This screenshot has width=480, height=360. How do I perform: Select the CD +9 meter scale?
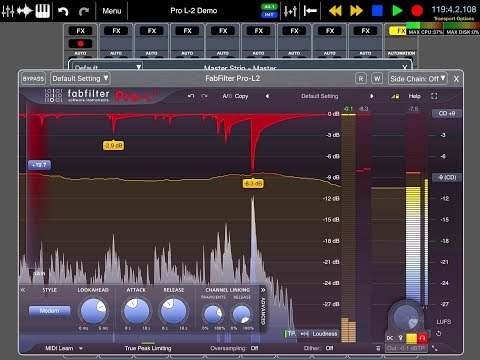[x=447, y=113]
